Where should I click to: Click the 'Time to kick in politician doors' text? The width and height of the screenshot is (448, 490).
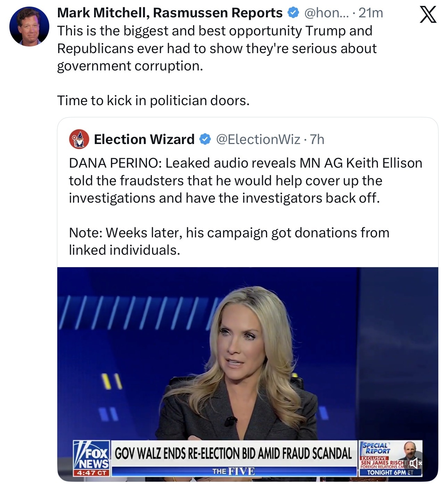click(153, 101)
